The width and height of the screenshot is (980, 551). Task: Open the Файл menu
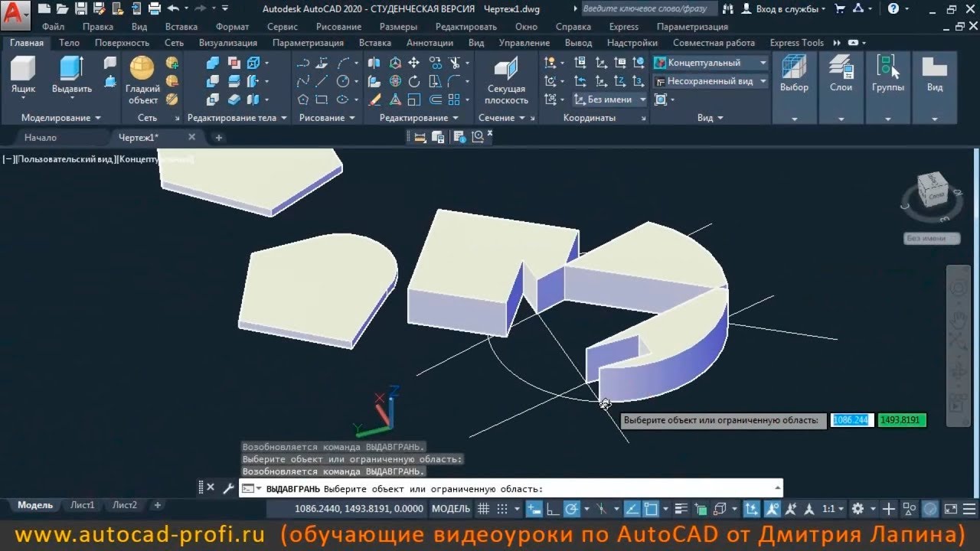pos(54,27)
